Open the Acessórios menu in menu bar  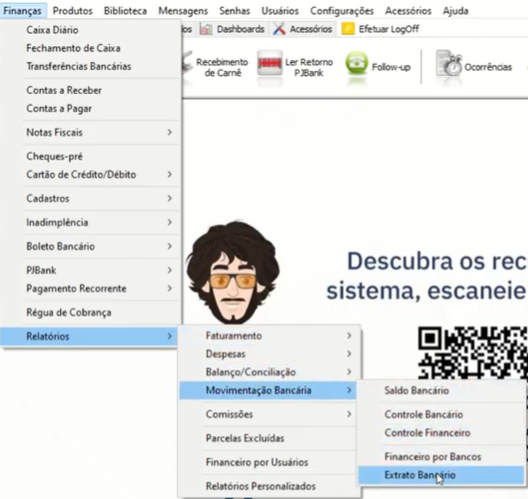pos(408,11)
